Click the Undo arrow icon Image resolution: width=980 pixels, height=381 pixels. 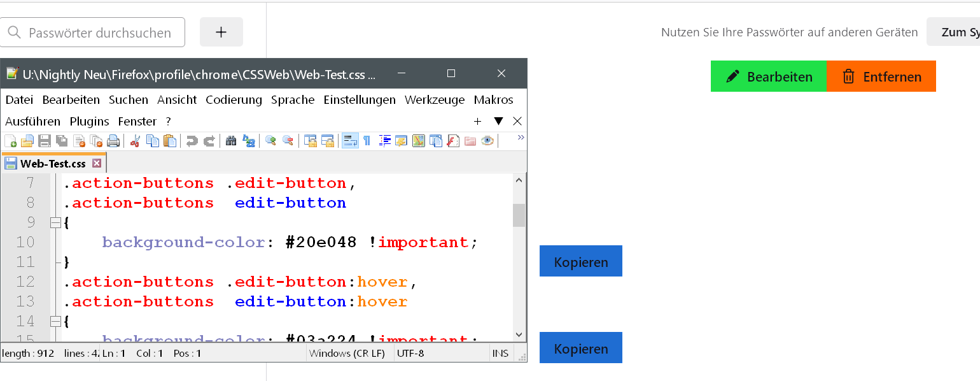pyautogui.click(x=192, y=141)
